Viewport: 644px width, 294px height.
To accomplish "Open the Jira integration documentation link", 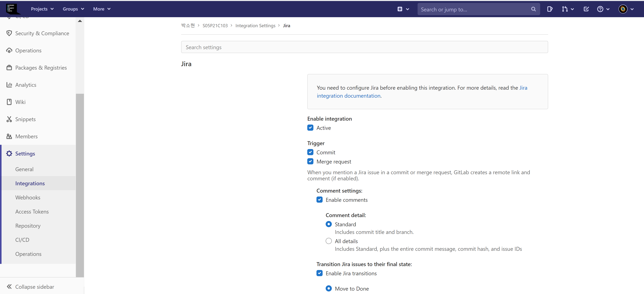I will tap(348, 96).
